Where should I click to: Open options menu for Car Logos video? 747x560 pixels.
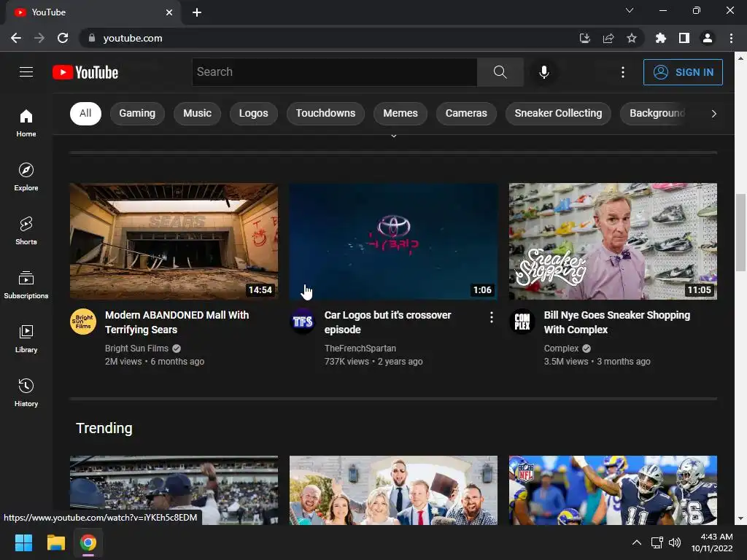492,317
